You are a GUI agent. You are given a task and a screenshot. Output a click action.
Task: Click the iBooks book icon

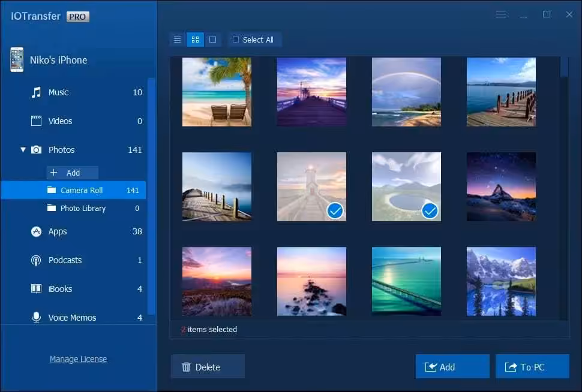[37, 289]
